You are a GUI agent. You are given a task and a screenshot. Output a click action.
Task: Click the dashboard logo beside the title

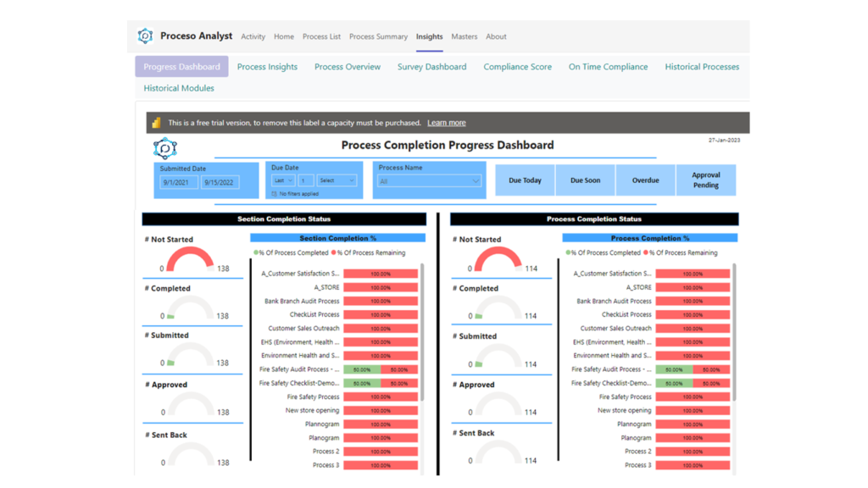[x=164, y=148]
